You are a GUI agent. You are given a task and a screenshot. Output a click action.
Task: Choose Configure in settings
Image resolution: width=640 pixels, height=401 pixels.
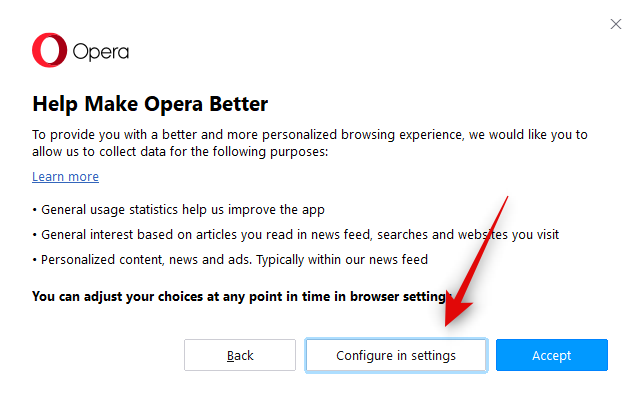(396, 355)
